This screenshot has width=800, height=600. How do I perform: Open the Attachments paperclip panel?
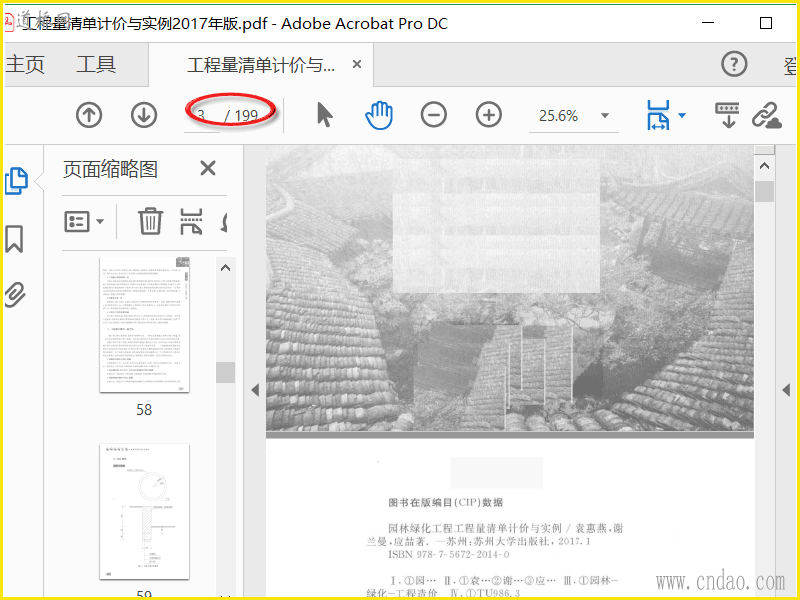coord(15,294)
